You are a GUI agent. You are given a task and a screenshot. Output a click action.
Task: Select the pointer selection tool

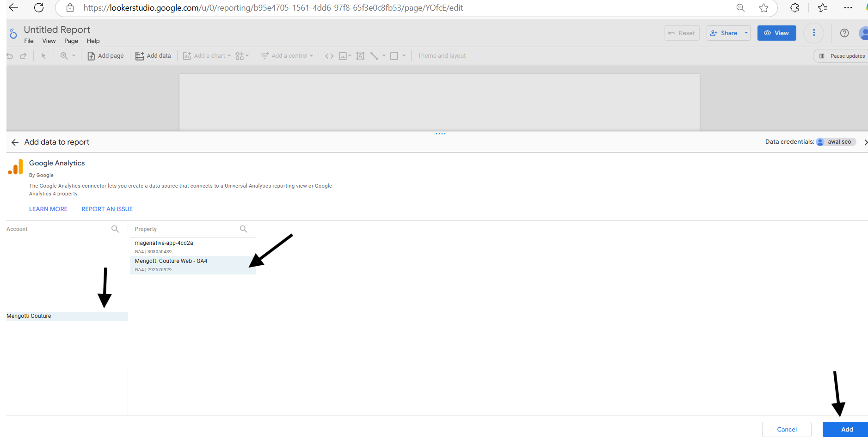click(x=43, y=56)
